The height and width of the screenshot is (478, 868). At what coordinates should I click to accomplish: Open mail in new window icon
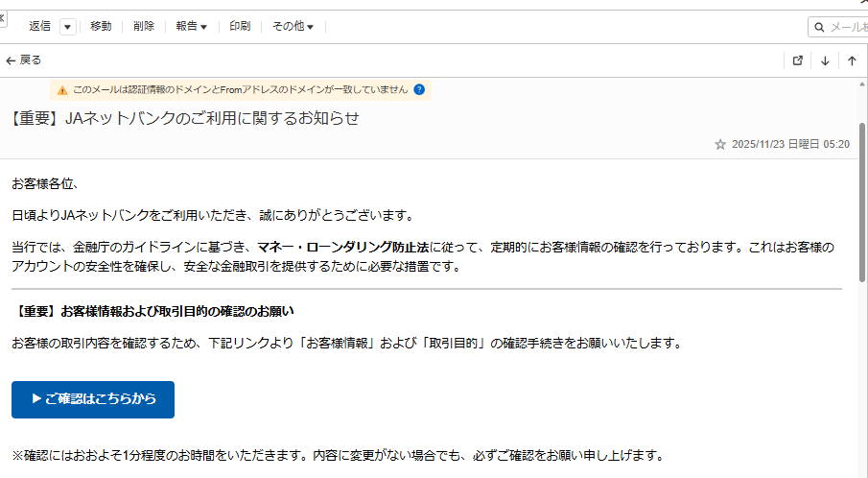pyautogui.click(x=798, y=60)
